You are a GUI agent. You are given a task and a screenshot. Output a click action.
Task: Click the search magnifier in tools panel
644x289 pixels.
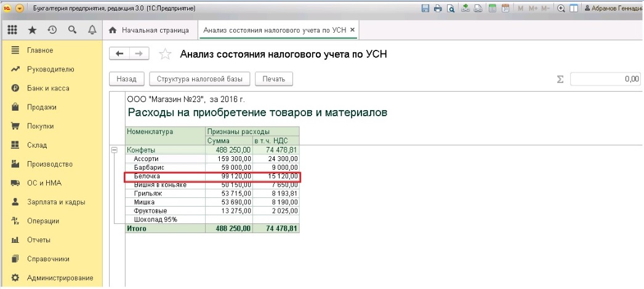click(x=72, y=30)
